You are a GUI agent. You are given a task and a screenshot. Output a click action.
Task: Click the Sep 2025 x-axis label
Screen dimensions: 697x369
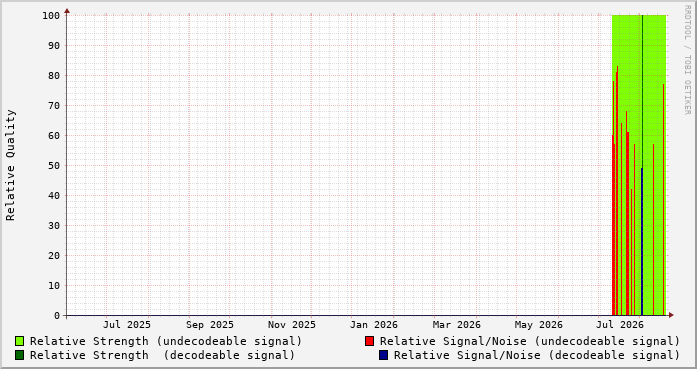click(x=210, y=325)
